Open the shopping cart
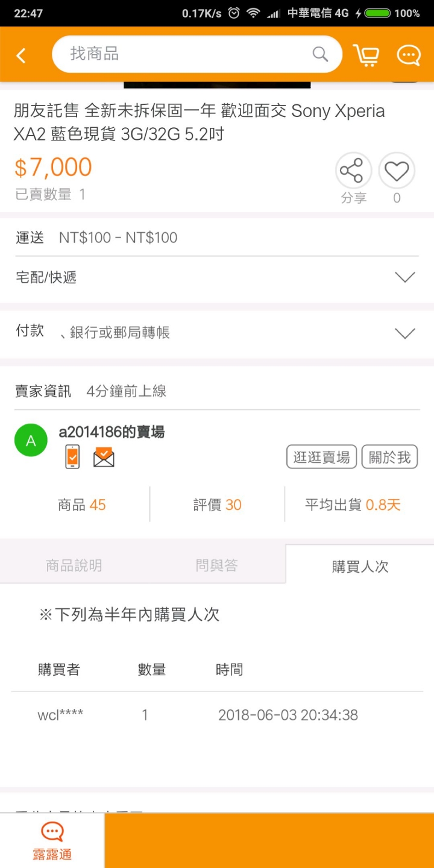 pos(366,55)
